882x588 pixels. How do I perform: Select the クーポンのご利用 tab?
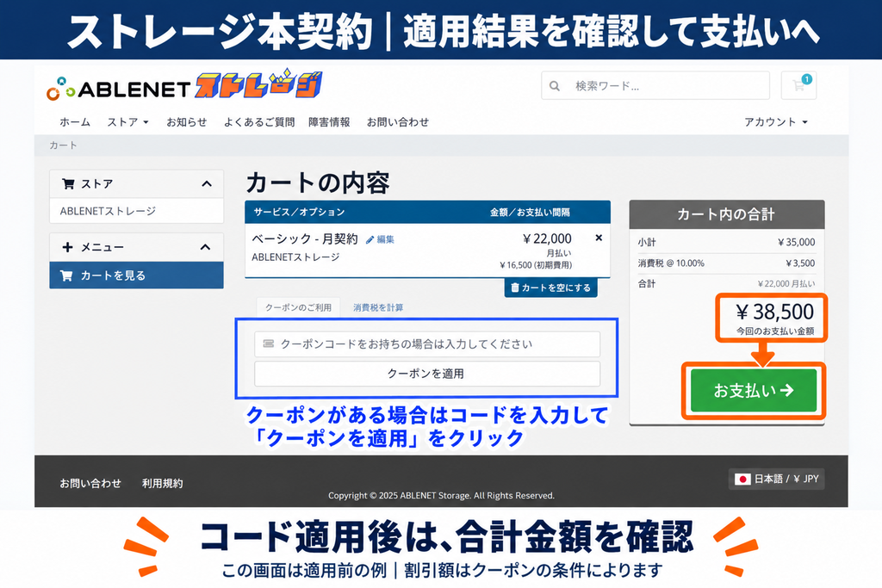(298, 307)
